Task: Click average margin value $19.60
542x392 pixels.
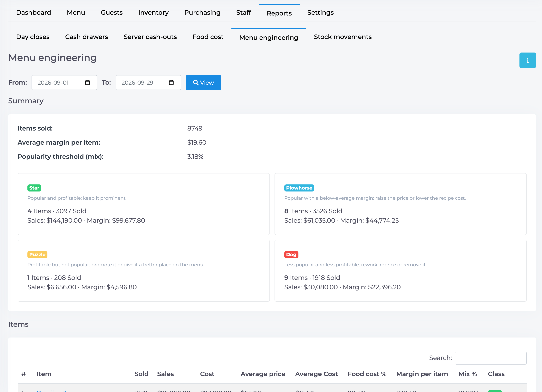Action: click(197, 142)
